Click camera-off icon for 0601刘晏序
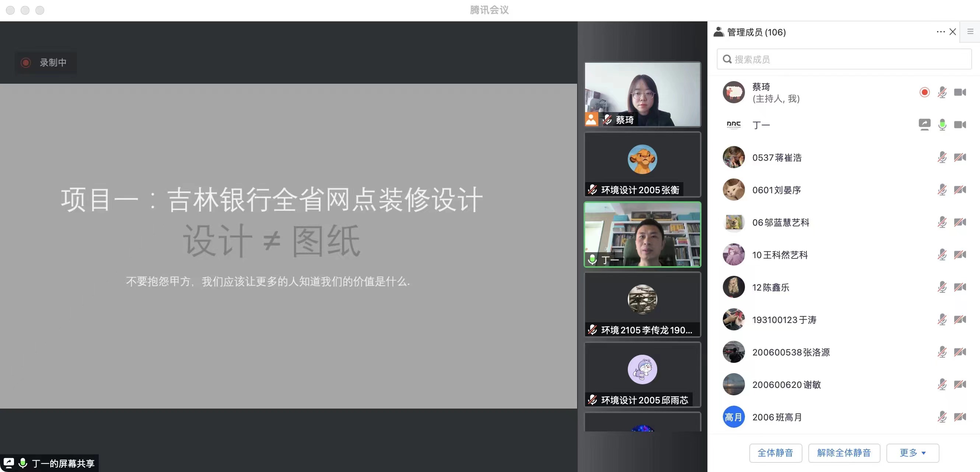The image size is (980, 472). [x=959, y=190]
